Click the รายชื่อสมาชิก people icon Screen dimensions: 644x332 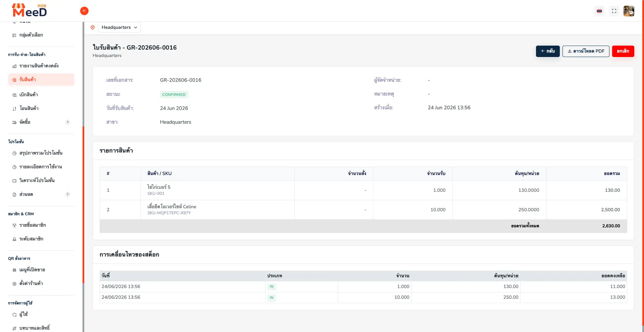(x=14, y=225)
